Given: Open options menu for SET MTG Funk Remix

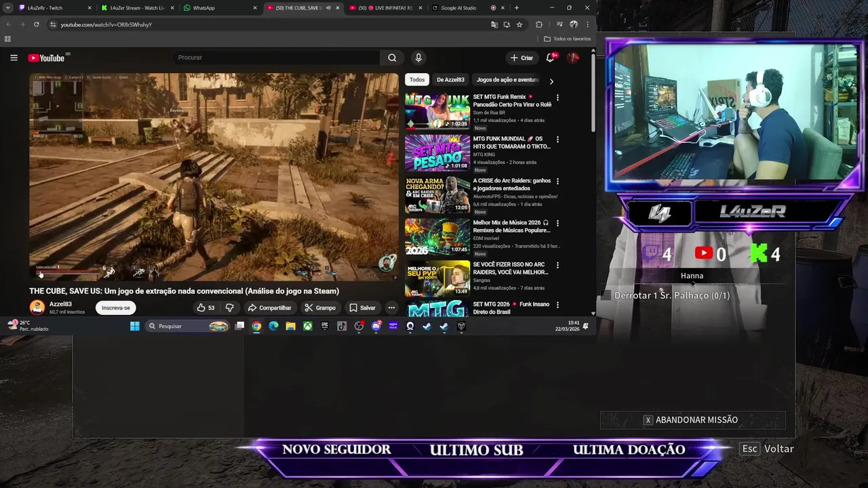Looking at the screenshot, I should (x=557, y=98).
